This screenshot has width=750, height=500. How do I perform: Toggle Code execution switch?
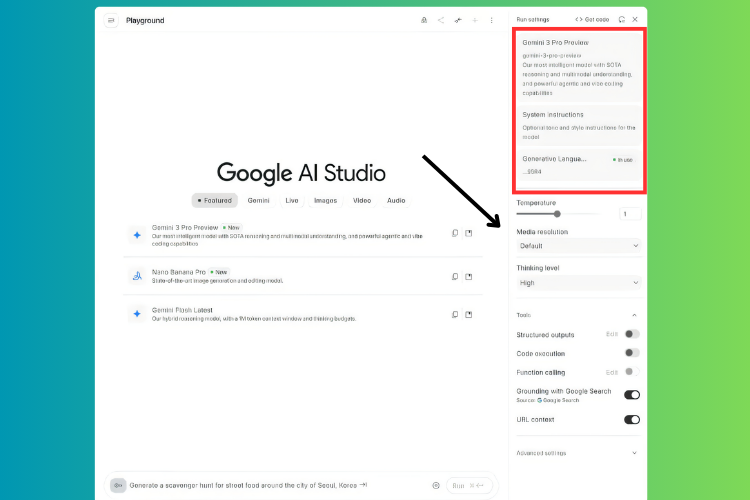pyautogui.click(x=632, y=353)
